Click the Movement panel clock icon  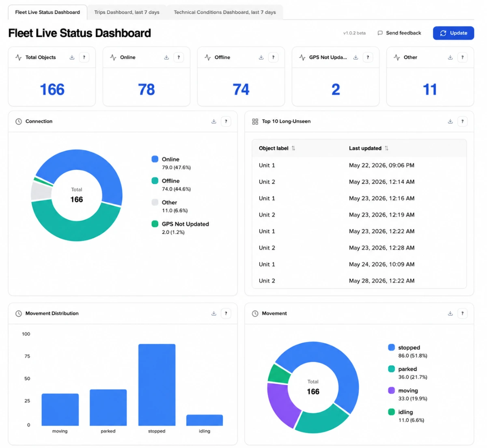[255, 313]
